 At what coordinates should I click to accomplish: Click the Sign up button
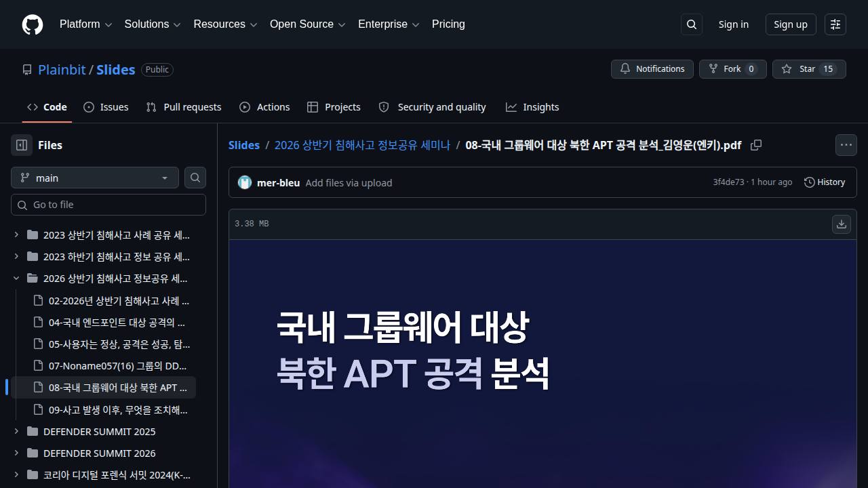point(791,24)
